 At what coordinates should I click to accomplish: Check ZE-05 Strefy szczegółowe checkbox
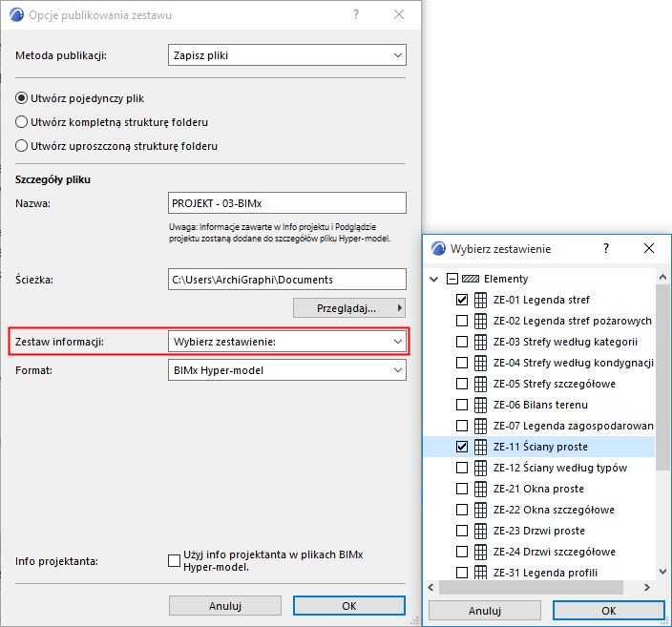462,384
